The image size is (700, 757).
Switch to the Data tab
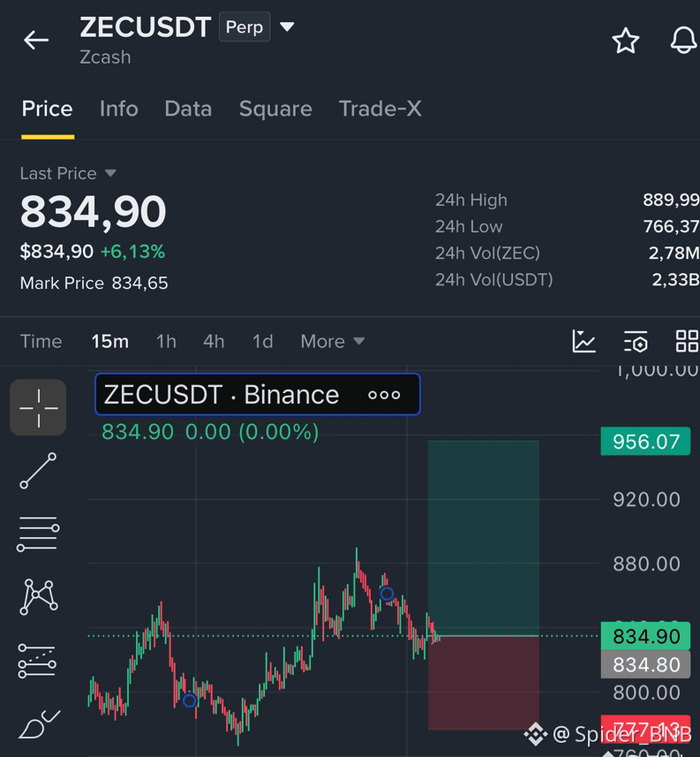pos(188,109)
